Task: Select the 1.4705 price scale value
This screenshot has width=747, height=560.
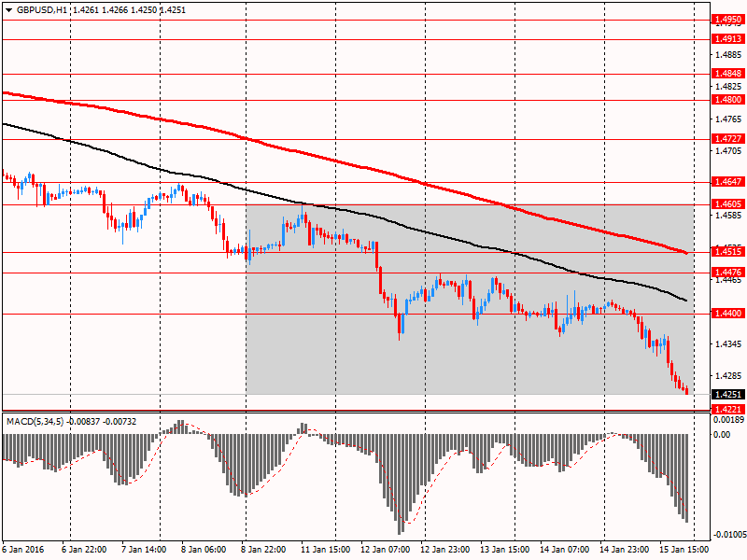Action: click(728, 151)
